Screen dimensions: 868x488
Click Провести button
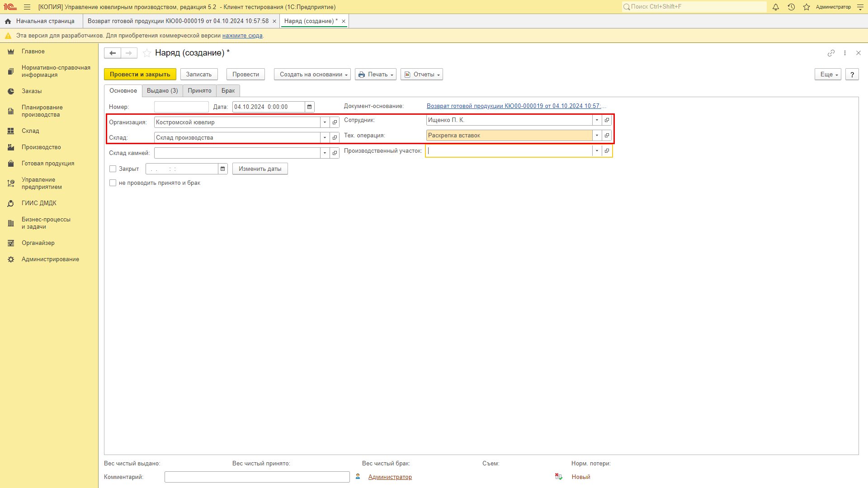(x=245, y=75)
